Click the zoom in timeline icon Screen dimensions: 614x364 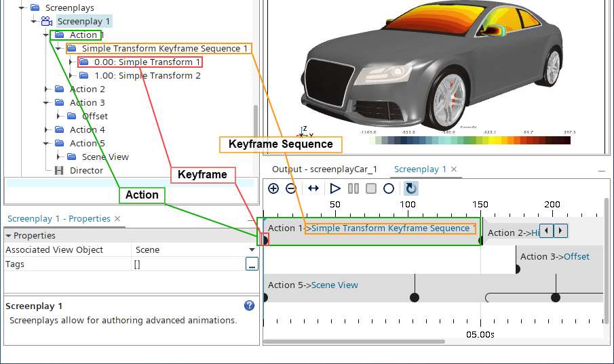click(273, 189)
